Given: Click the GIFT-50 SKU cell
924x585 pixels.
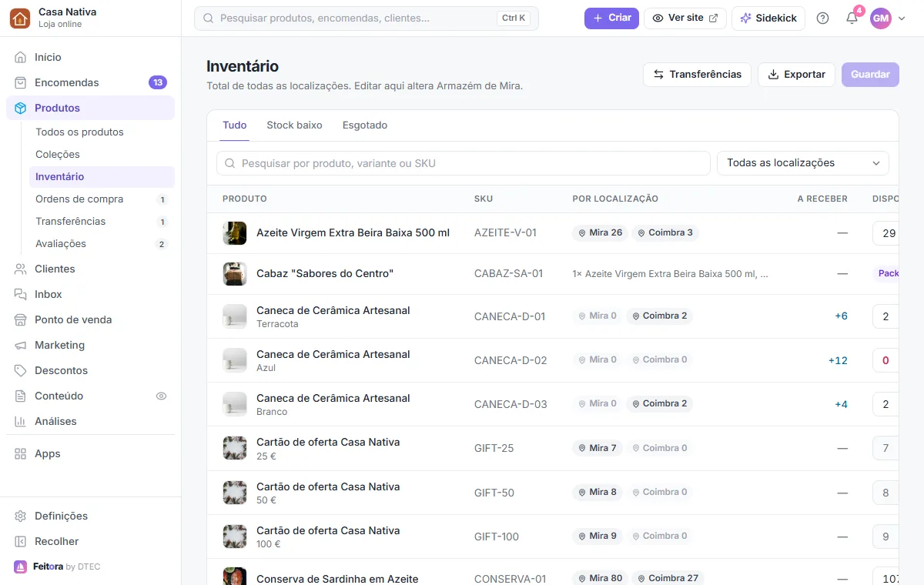Looking at the screenshot, I should click(494, 493).
